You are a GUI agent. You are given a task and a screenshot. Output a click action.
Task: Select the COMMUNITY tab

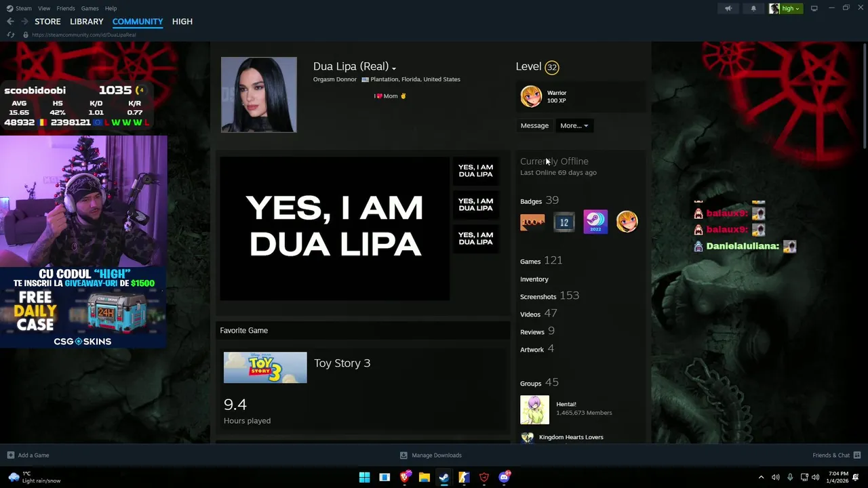pos(138,22)
